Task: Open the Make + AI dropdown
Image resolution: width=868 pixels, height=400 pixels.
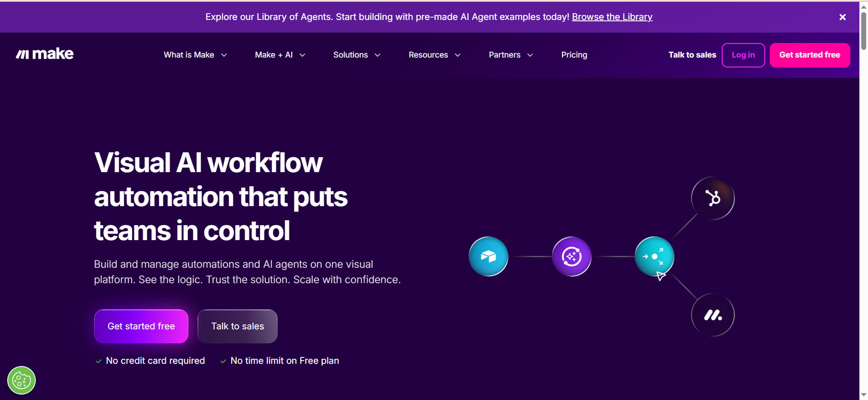Action: [280, 55]
